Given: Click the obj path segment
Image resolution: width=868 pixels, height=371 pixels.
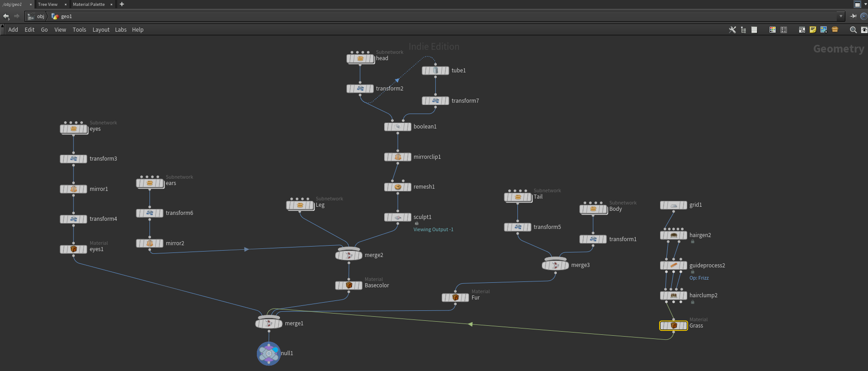Looking at the screenshot, I should click(36, 16).
